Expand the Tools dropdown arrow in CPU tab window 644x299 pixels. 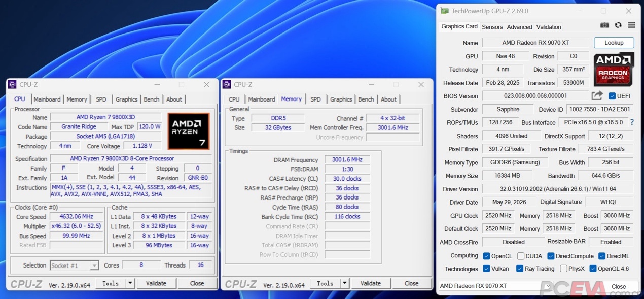tap(130, 283)
